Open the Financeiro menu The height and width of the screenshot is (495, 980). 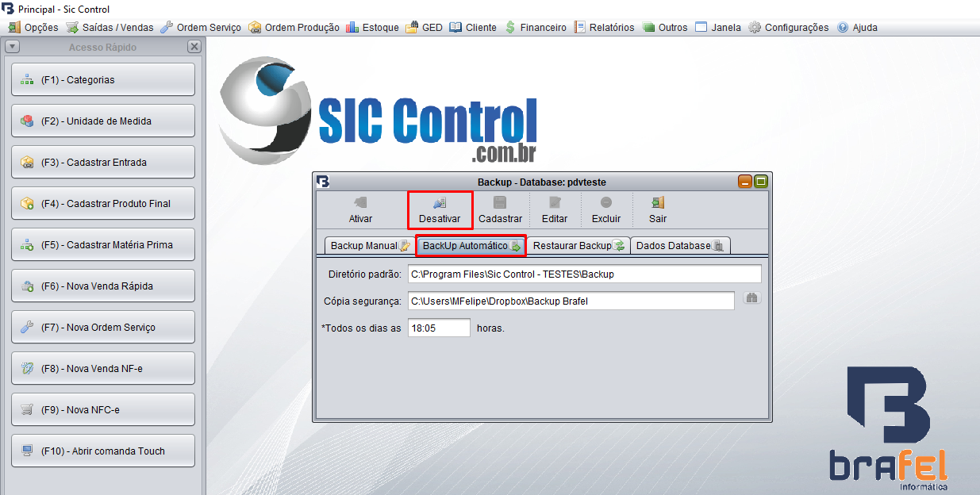pos(536,27)
